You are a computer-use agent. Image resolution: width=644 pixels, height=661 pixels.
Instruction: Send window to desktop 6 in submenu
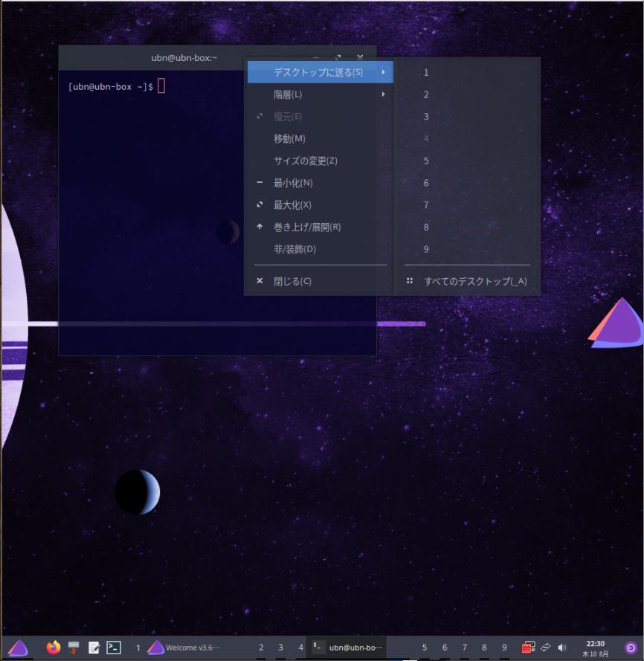click(467, 183)
